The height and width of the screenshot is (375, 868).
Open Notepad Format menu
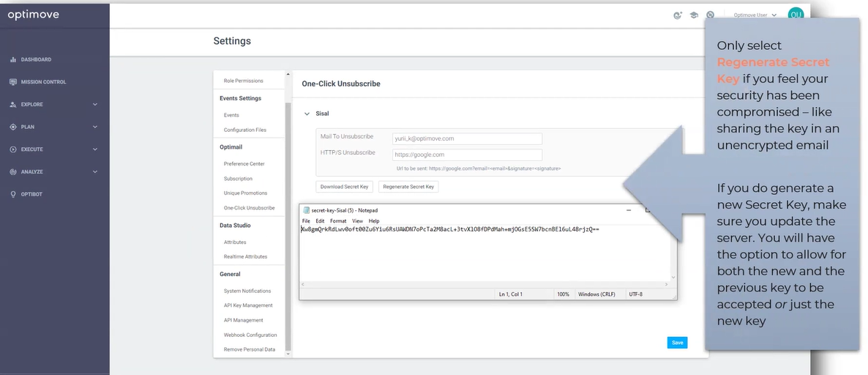338,221
